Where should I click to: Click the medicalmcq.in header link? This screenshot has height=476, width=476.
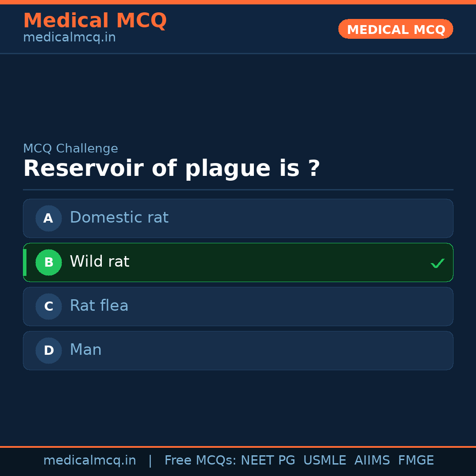(x=69, y=37)
